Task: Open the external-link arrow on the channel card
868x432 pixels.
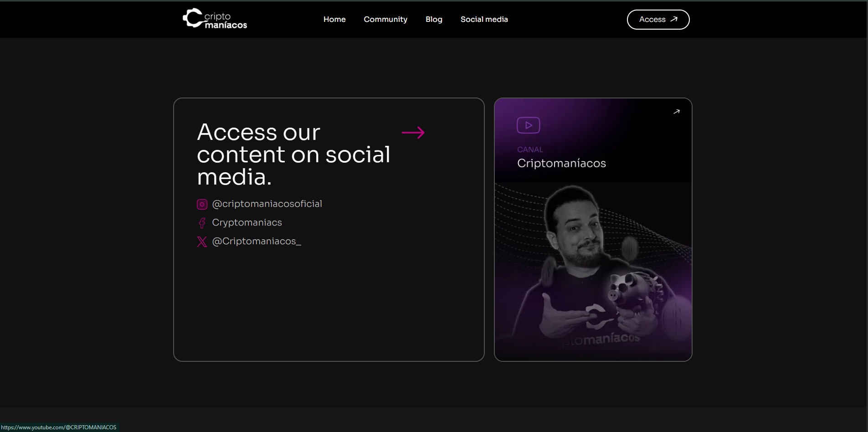Action: (677, 112)
